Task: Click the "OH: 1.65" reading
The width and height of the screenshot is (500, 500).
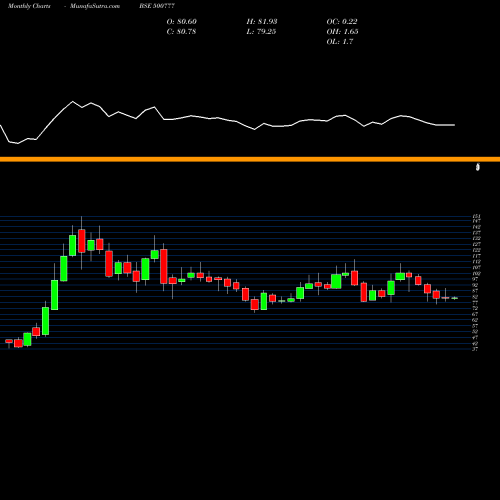Action: pos(342,31)
